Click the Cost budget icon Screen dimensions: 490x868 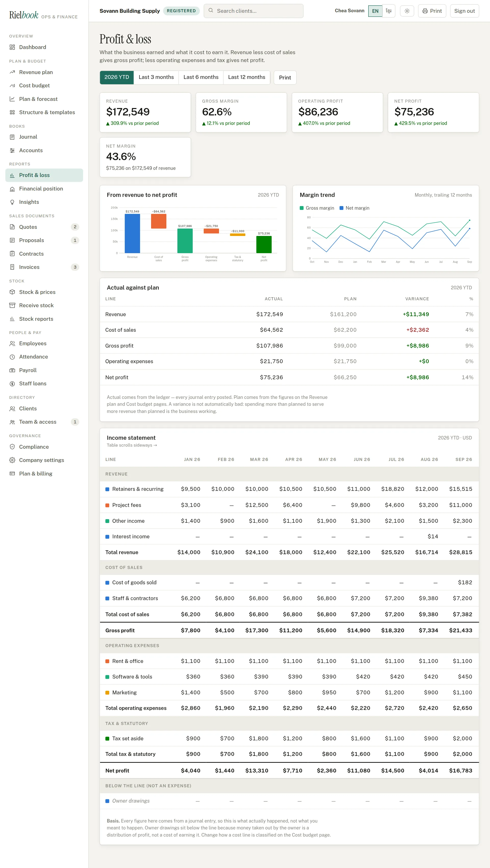pyautogui.click(x=12, y=86)
